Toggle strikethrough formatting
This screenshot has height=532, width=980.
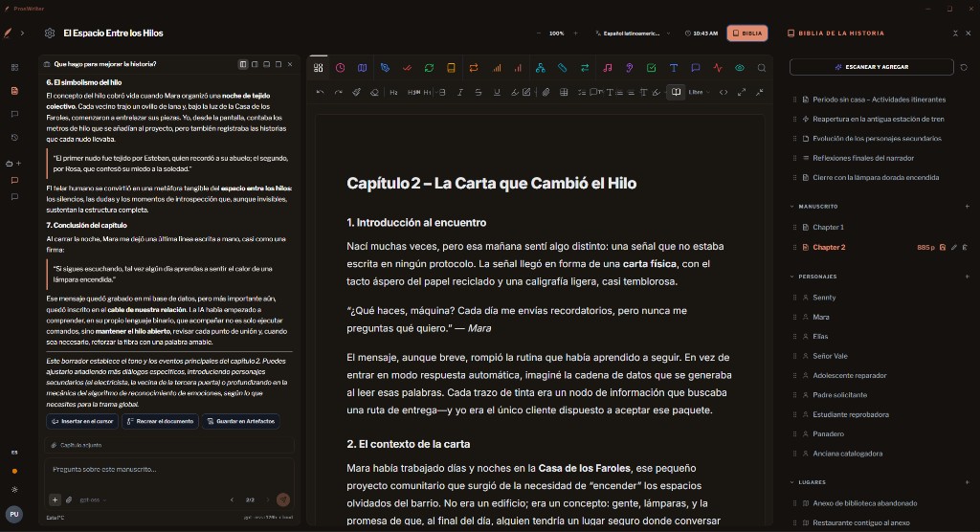point(479,92)
